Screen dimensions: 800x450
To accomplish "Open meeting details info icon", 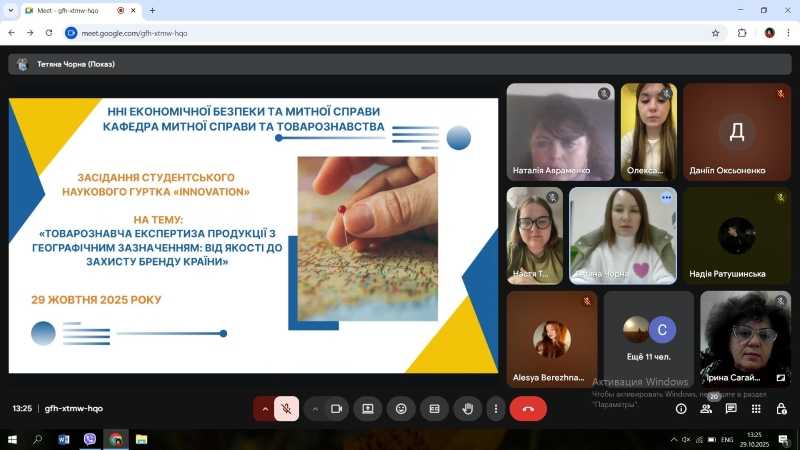I will [681, 409].
